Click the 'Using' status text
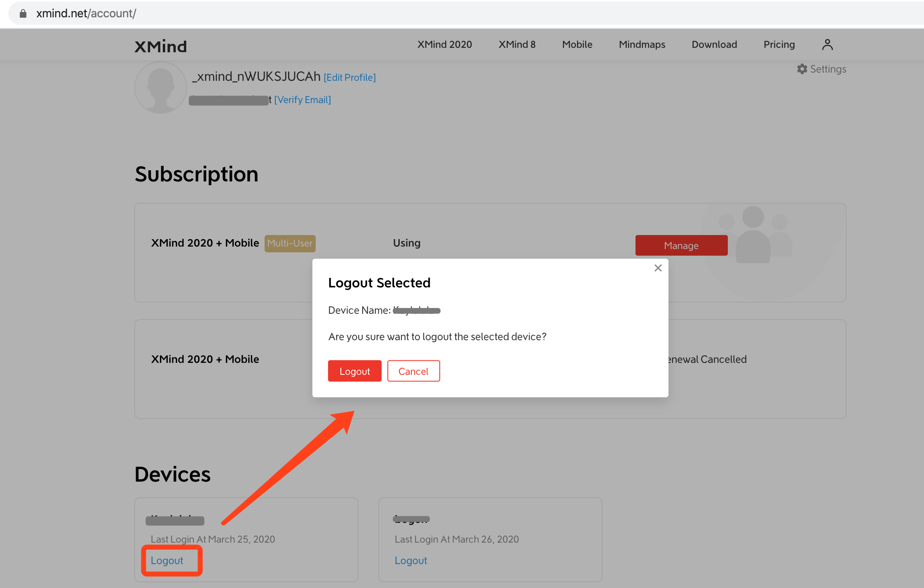The height and width of the screenshot is (588, 924). tap(406, 243)
